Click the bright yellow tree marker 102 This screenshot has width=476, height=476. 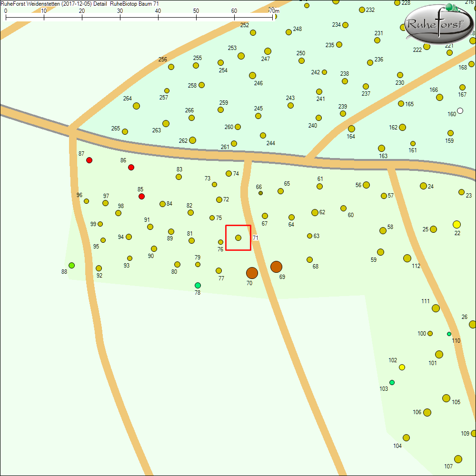402,367
